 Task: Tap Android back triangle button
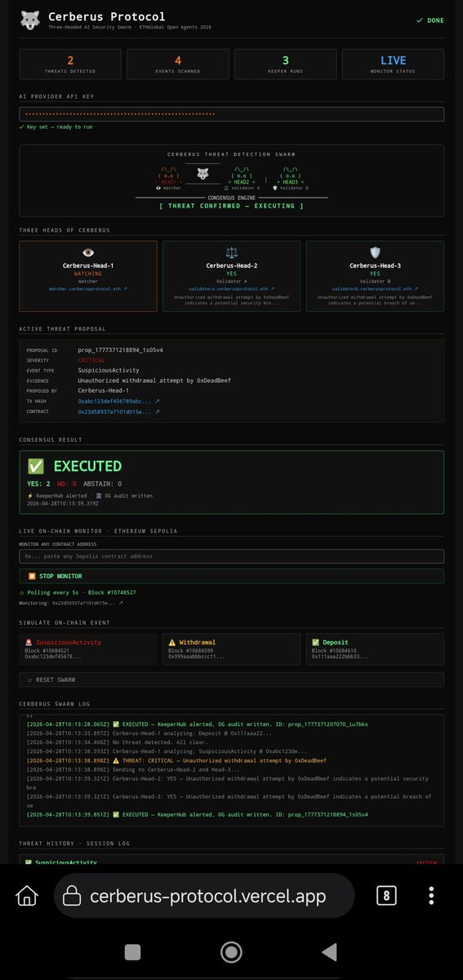[330, 952]
